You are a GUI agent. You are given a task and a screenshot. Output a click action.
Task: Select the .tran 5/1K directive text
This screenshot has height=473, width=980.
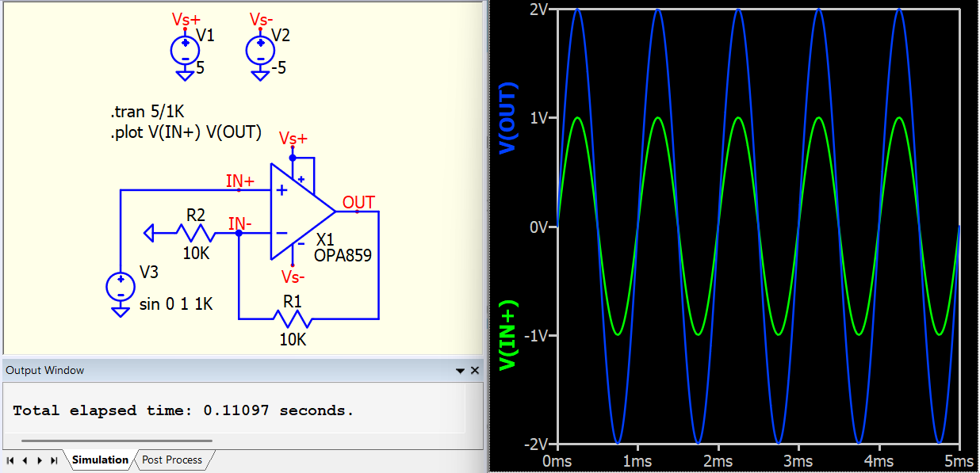pyautogui.click(x=151, y=112)
